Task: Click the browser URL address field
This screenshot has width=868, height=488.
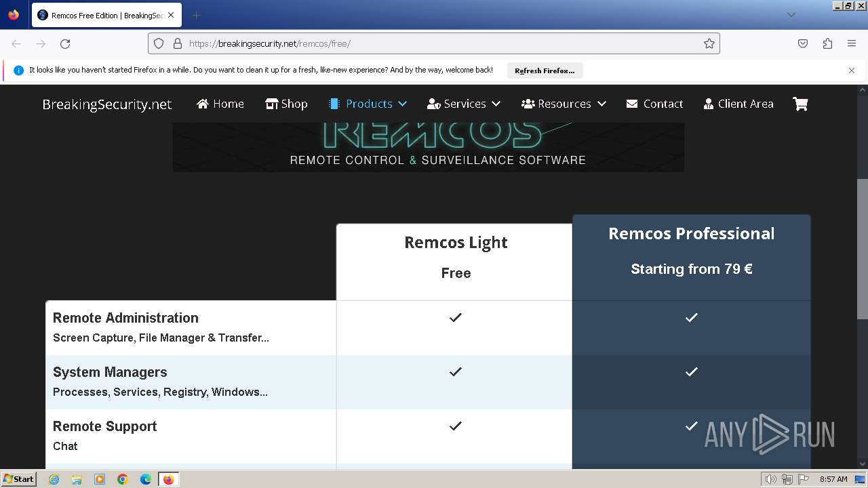Action: coord(434,43)
